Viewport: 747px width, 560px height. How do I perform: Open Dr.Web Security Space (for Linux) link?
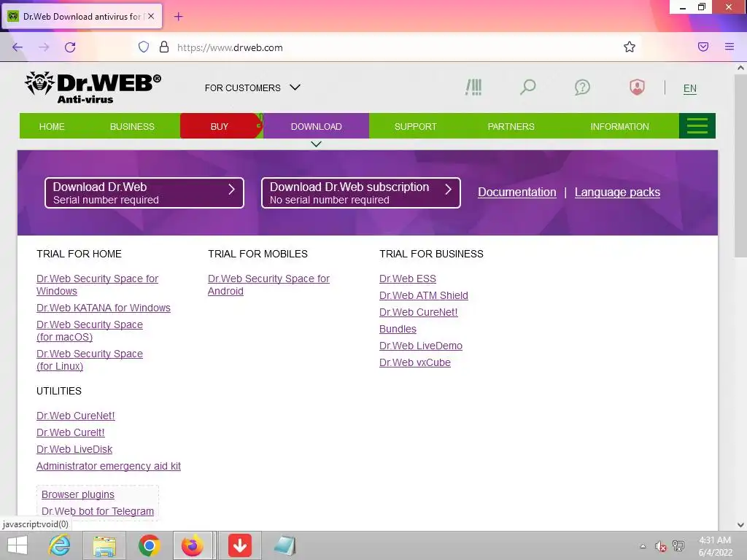[90, 360]
